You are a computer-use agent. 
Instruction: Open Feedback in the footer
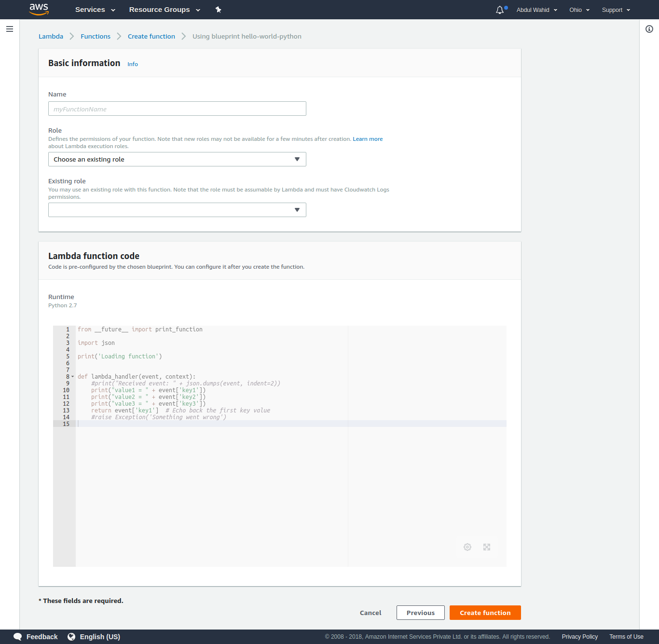click(x=42, y=637)
